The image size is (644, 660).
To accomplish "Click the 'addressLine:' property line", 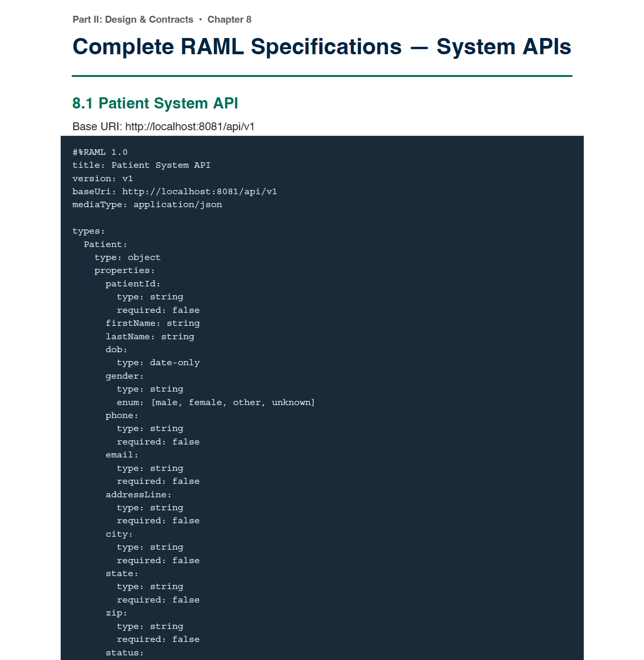I will (x=139, y=495).
